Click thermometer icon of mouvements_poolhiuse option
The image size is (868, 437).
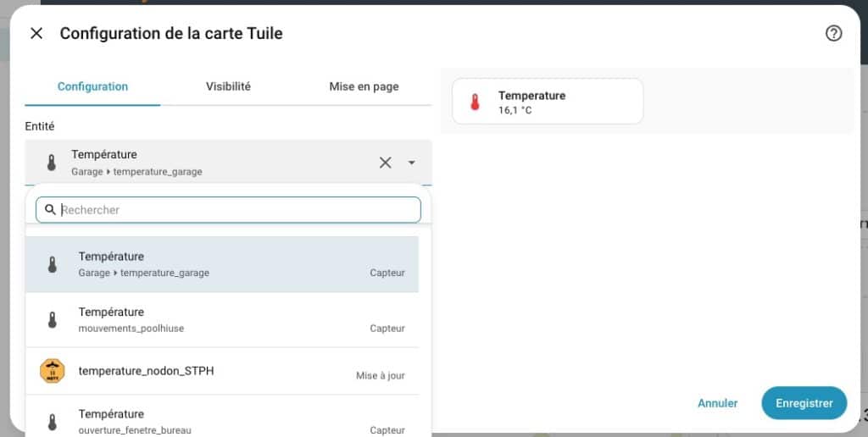[x=52, y=320]
